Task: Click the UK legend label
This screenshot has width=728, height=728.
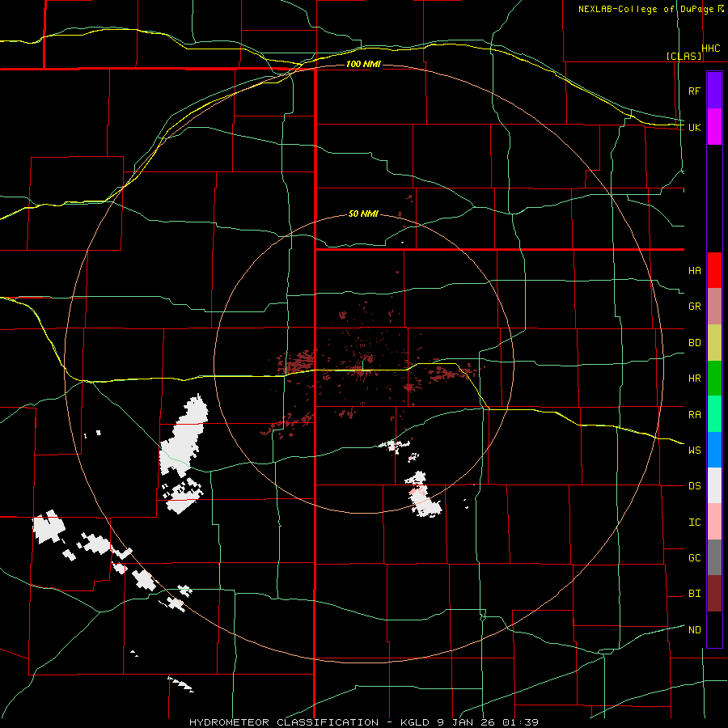Action: (694, 127)
